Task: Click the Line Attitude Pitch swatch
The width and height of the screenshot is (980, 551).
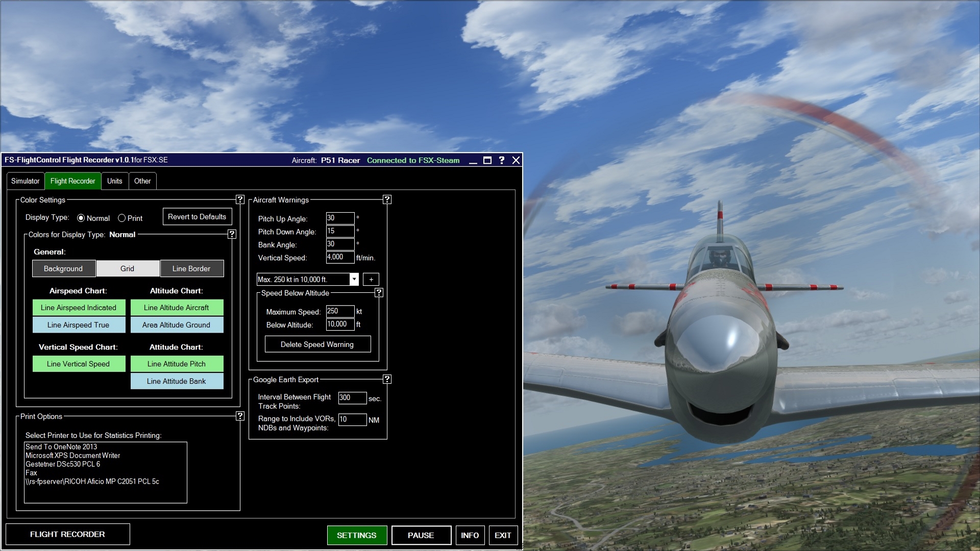Action: click(176, 363)
